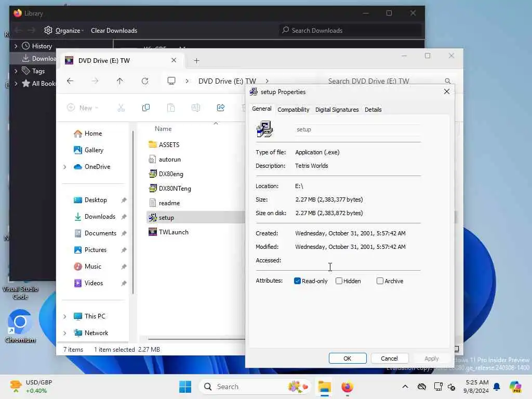Expand OneDrive in the navigation pane

click(65, 167)
